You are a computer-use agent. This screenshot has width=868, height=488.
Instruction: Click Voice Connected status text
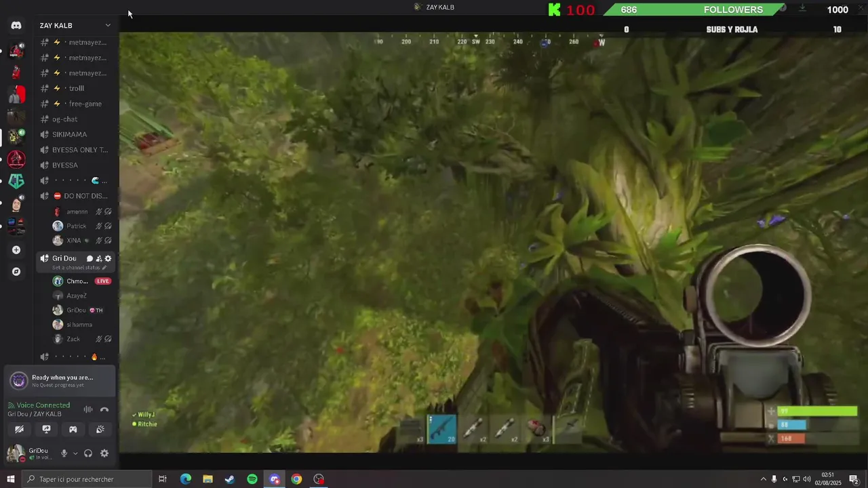43,405
